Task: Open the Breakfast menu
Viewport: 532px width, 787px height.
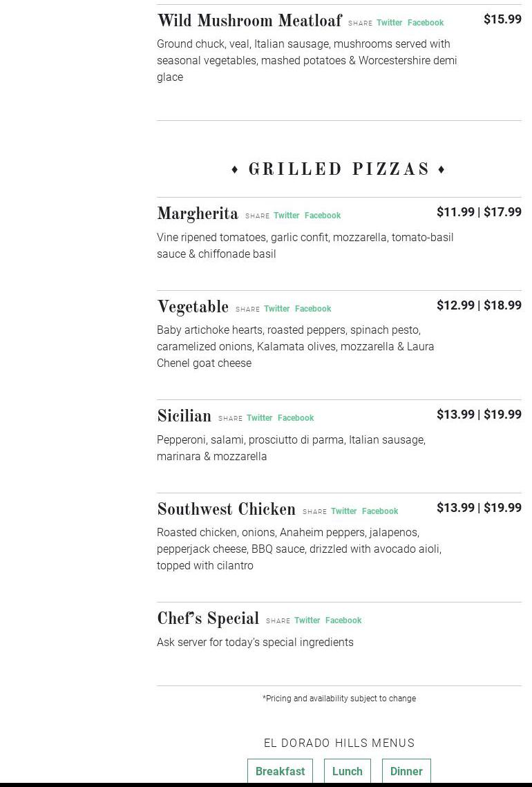Action: click(280, 771)
